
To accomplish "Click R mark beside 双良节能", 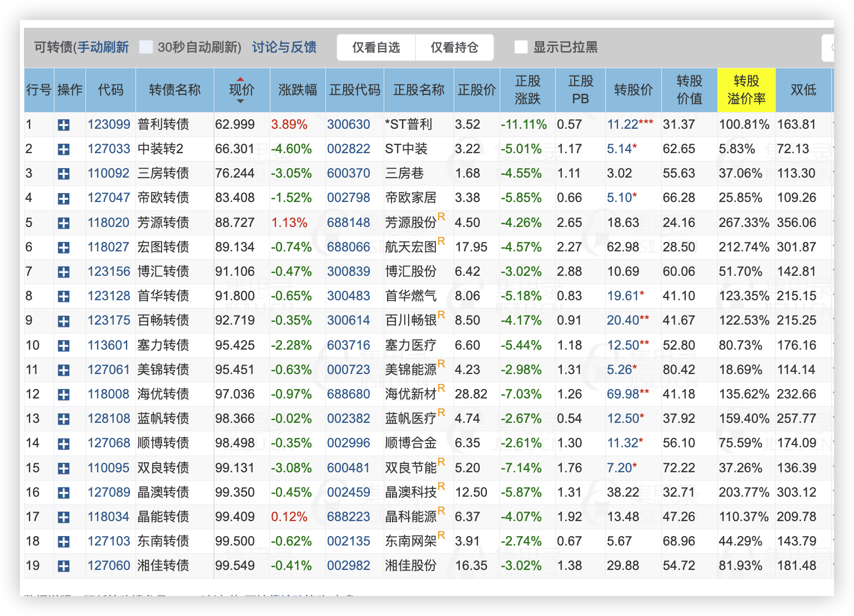I will coord(441,462).
